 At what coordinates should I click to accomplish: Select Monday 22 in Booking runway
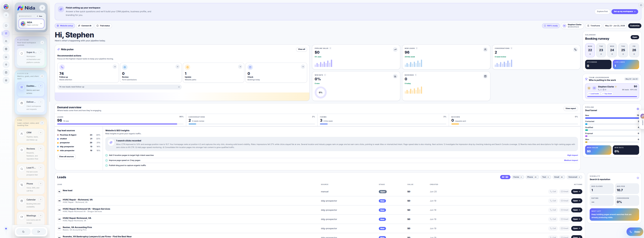click(590, 50)
